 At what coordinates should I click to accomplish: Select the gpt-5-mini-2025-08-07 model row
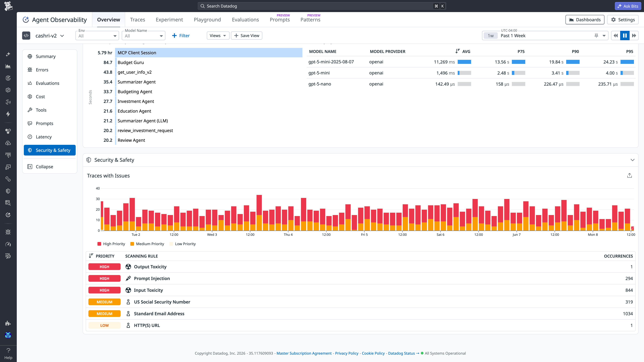[x=471, y=62]
